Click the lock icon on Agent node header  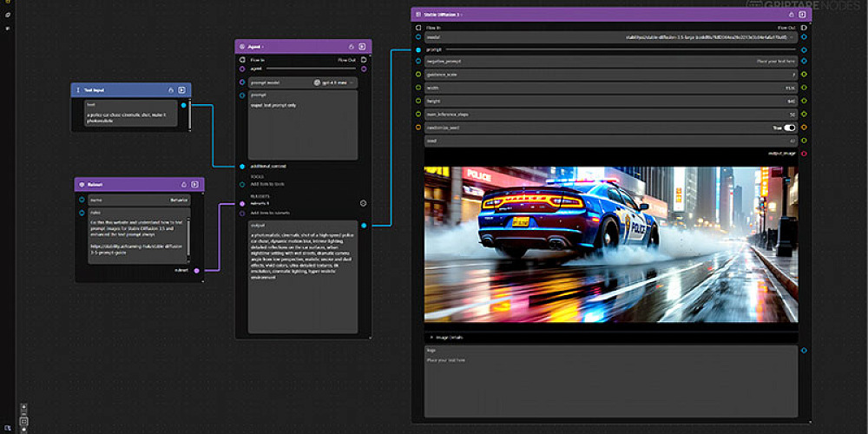[351, 47]
